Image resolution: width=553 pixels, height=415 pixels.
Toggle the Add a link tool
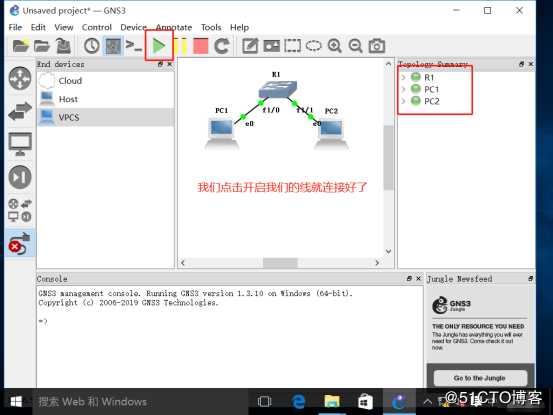point(20,243)
